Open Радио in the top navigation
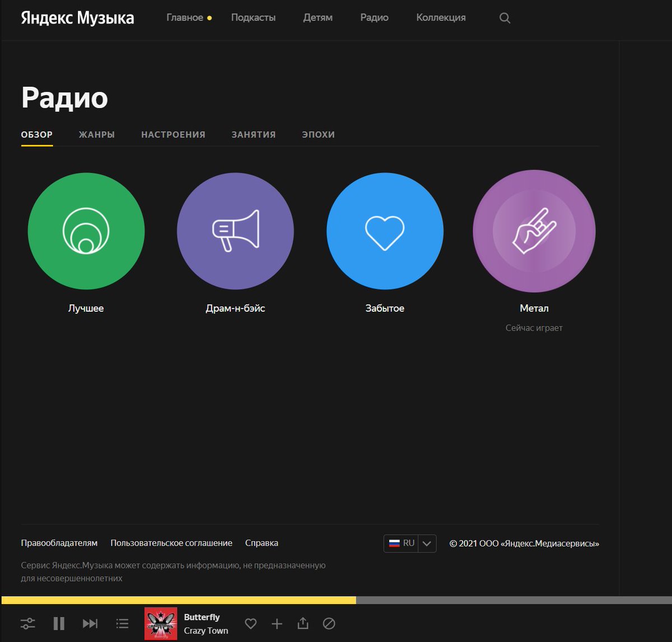This screenshot has height=642, width=672. point(374,17)
